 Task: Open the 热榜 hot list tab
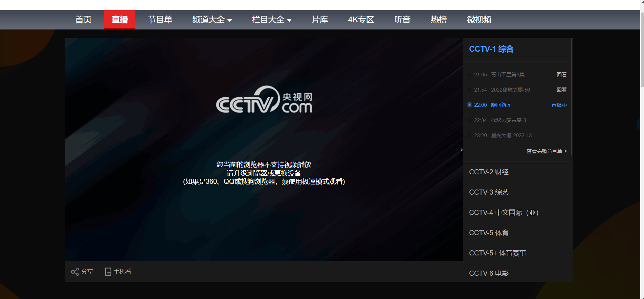(x=439, y=20)
